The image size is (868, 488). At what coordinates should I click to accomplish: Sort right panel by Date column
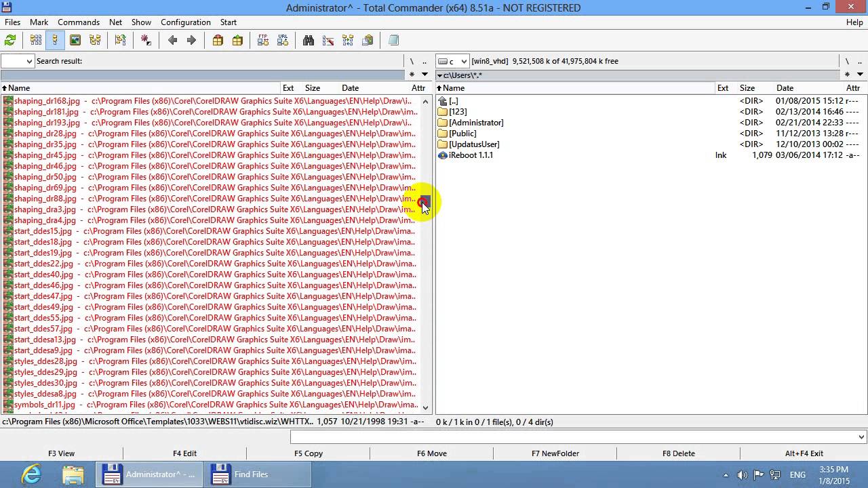(x=785, y=88)
